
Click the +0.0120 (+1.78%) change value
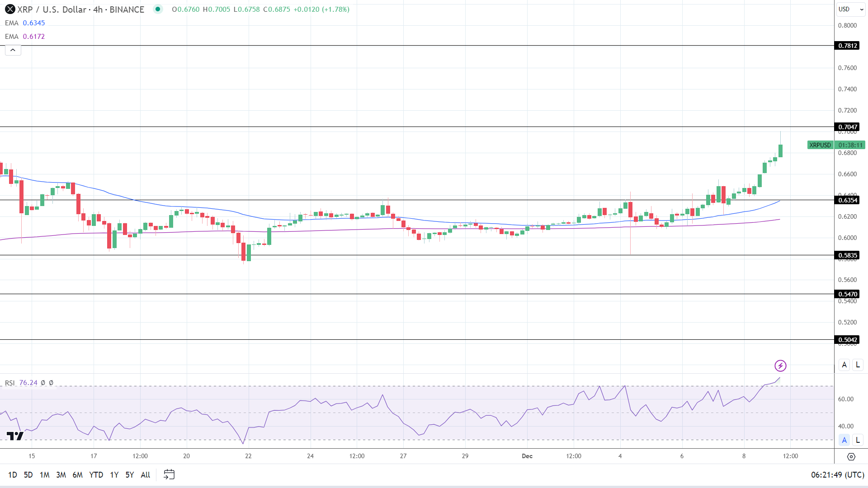pos(321,9)
